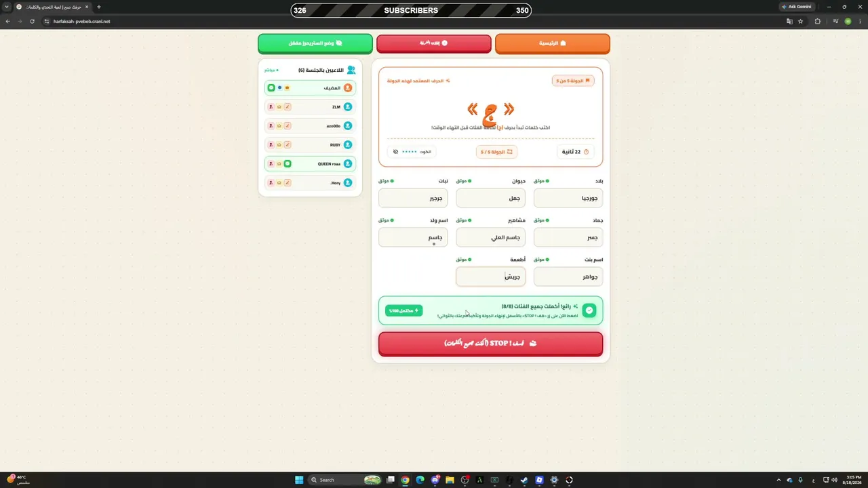
Task: Open Chrome translate page icon
Action: click(789, 21)
